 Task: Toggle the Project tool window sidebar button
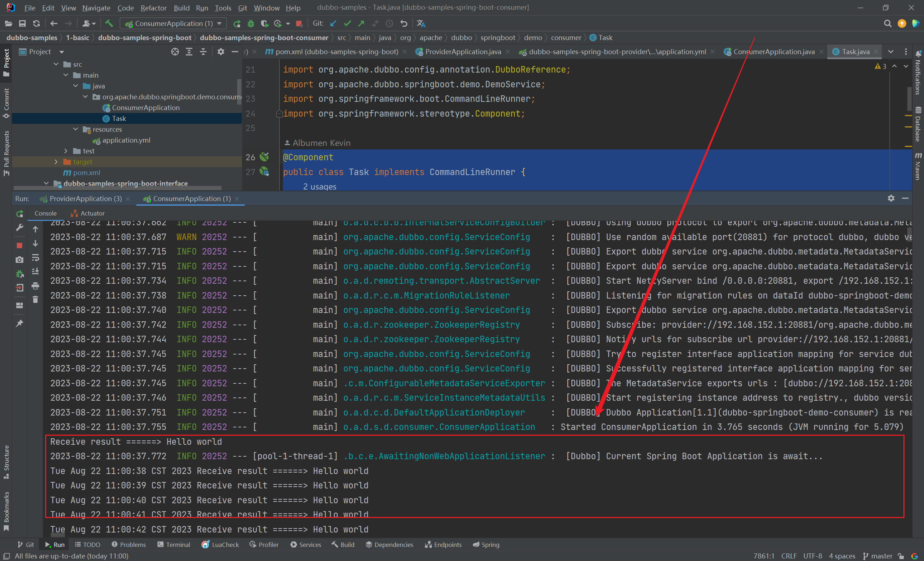tap(6, 63)
